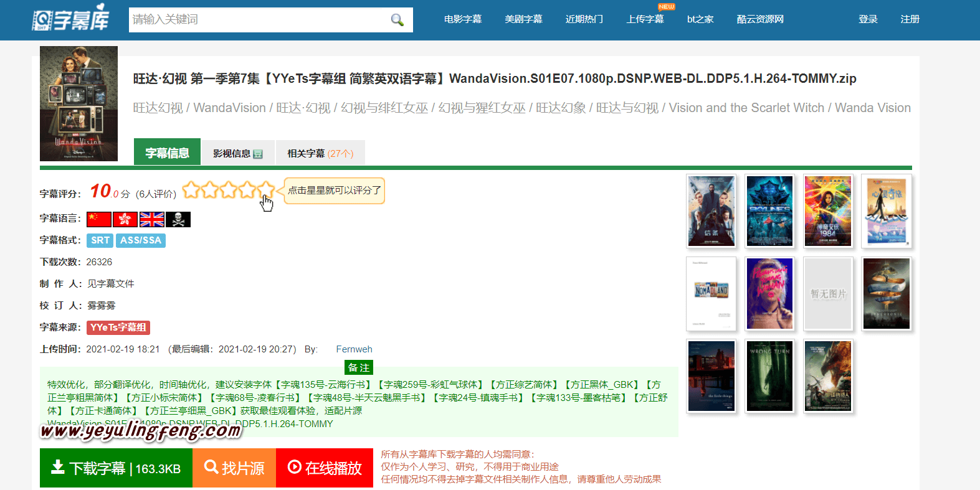Click the ASS/SSA format tag
980x490 pixels.
click(x=141, y=240)
